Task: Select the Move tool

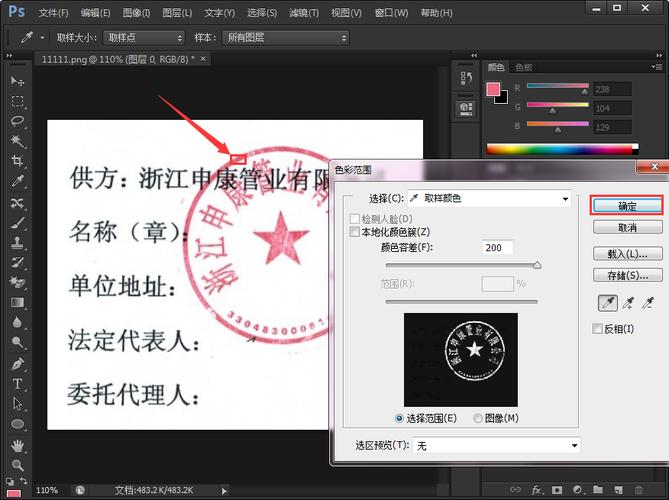Action: (17, 81)
